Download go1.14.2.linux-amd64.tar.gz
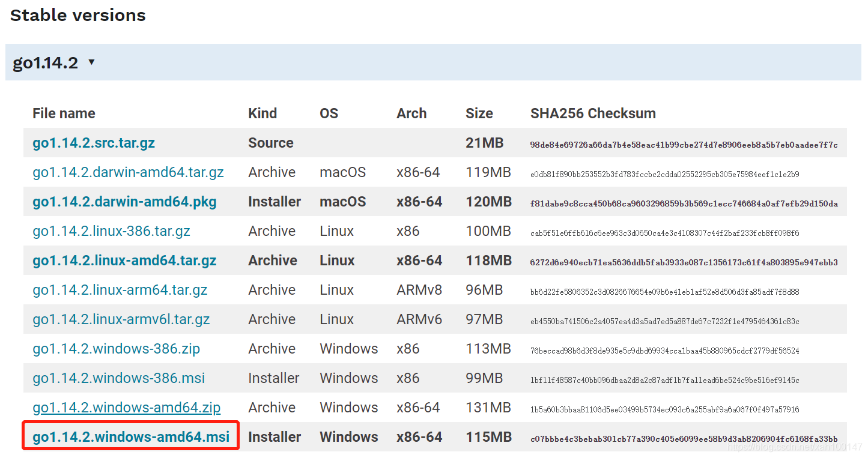Viewport: 868px width, 458px height. point(124,261)
